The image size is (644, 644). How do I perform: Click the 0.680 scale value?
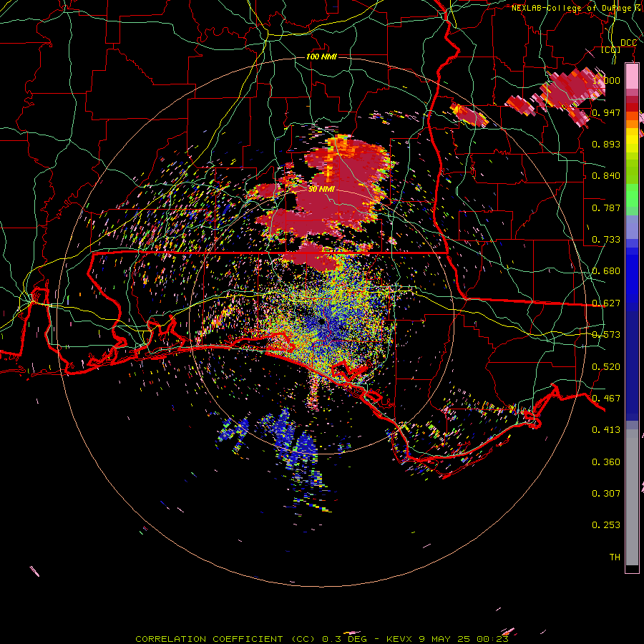606,271
